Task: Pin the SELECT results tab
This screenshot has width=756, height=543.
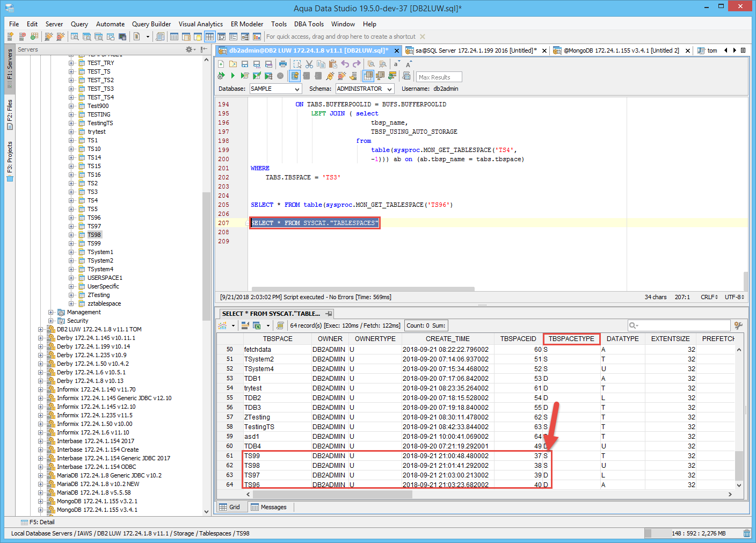Action: click(329, 314)
